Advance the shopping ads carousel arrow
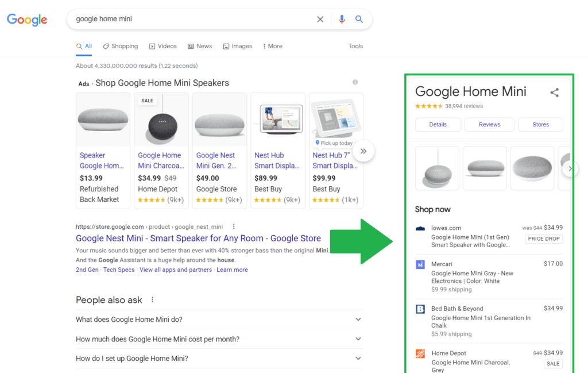 tap(363, 151)
